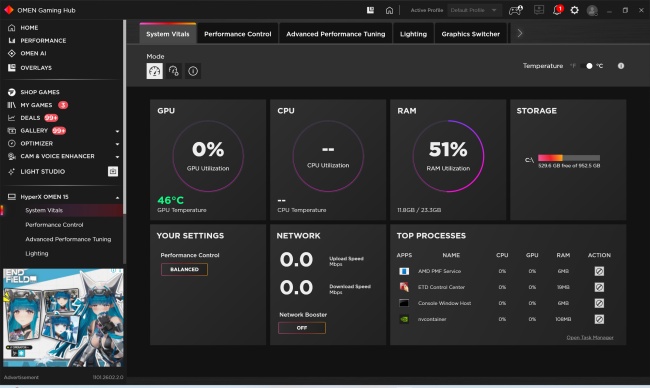
Task: End the AMD PMF Service process
Action: coord(599,271)
